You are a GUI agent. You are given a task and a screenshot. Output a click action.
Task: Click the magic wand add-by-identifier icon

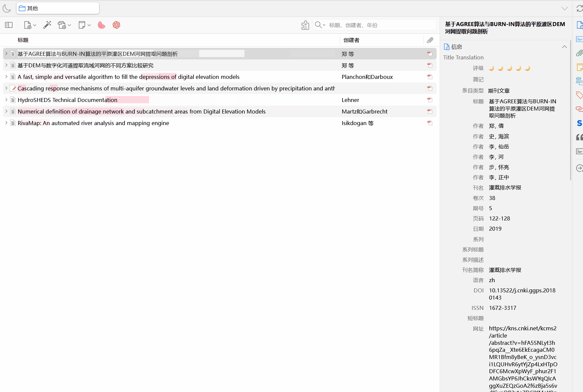click(47, 25)
